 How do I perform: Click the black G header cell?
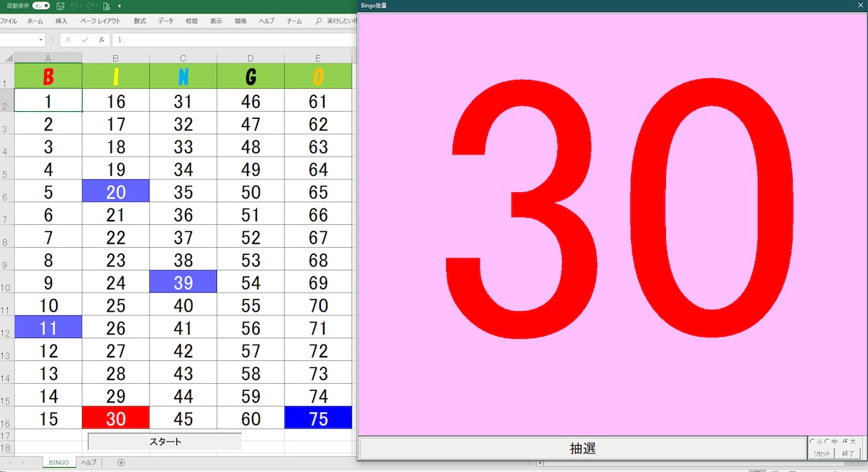(x=250, y=76)
